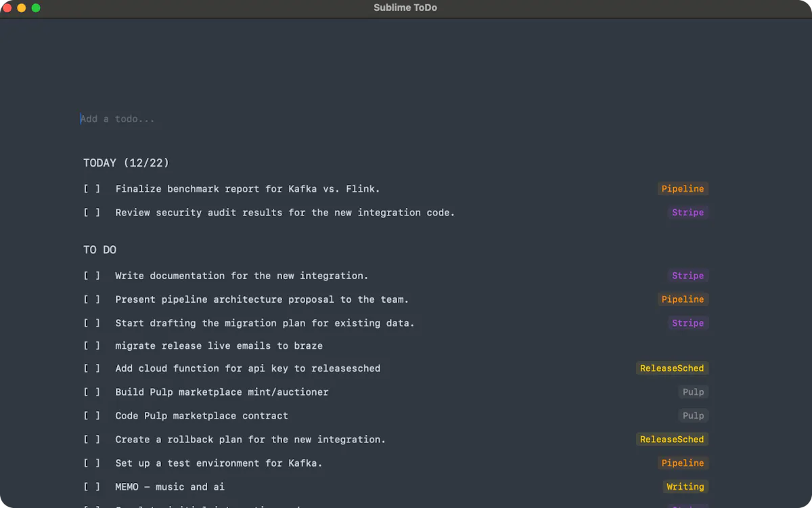Open Stripe tag beside "Write documentation" todo
The height and width of the screenshot is (508, 812).
tap(688, 276)
